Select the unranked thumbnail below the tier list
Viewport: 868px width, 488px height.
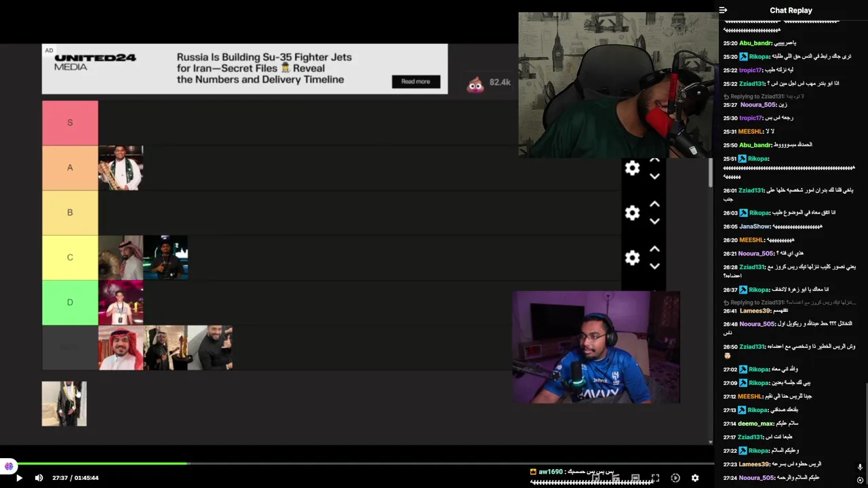click(64, 404)
